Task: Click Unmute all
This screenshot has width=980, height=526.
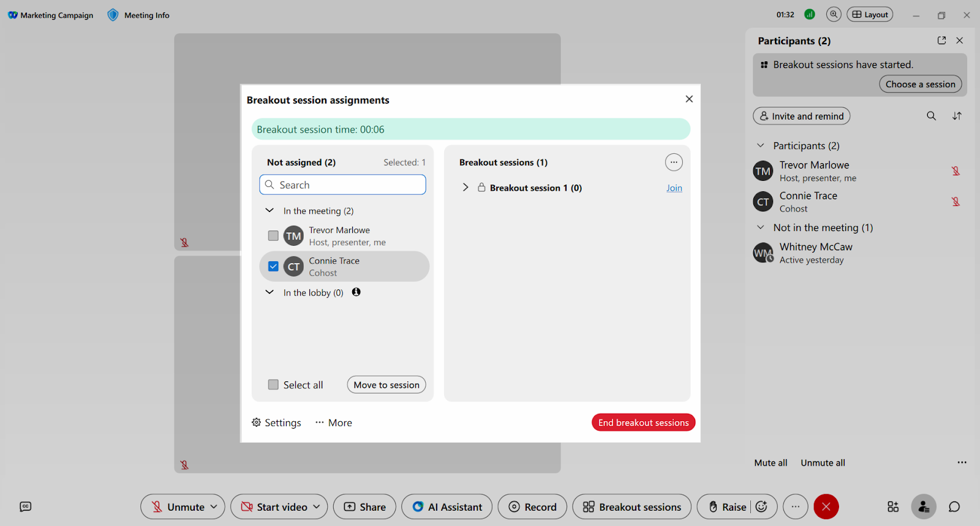Action: tap(823, 463)
